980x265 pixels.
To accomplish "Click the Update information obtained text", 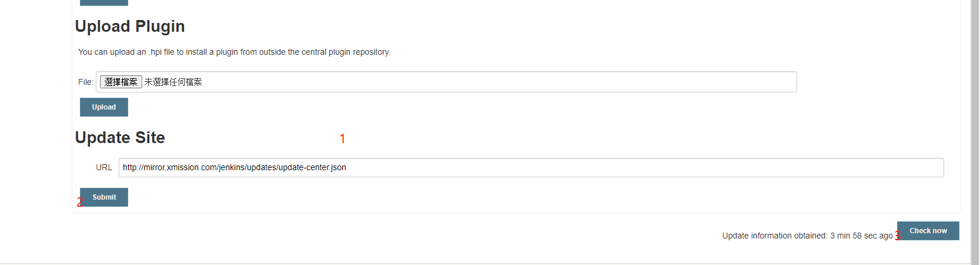I will (774, 236).
